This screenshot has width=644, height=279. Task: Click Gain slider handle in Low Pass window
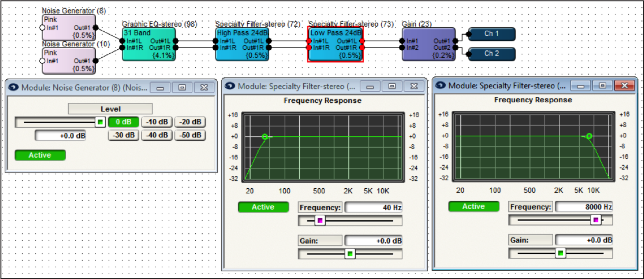click(560, 253)
